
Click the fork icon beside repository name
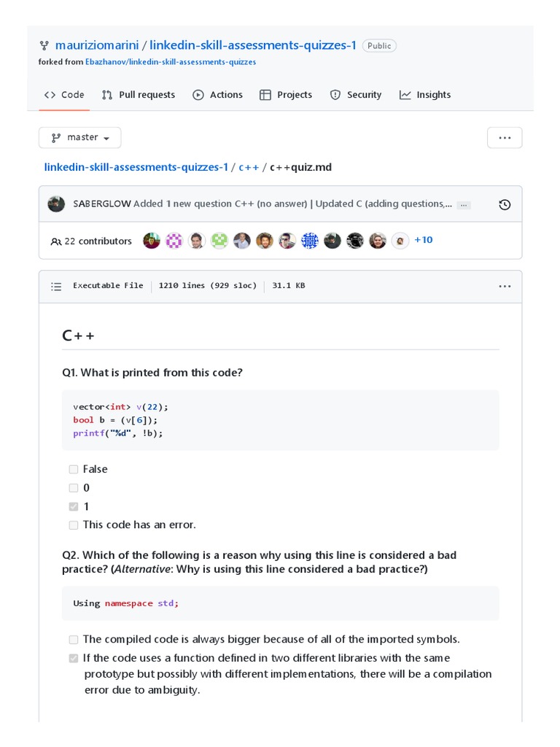[x=43, y=45]
